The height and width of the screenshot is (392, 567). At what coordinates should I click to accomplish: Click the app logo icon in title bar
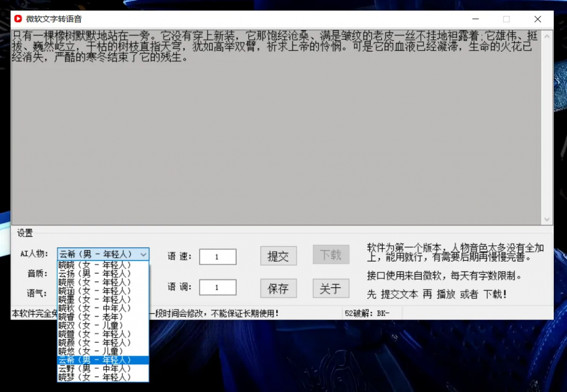pyautogui.click(x=17, y=18)
